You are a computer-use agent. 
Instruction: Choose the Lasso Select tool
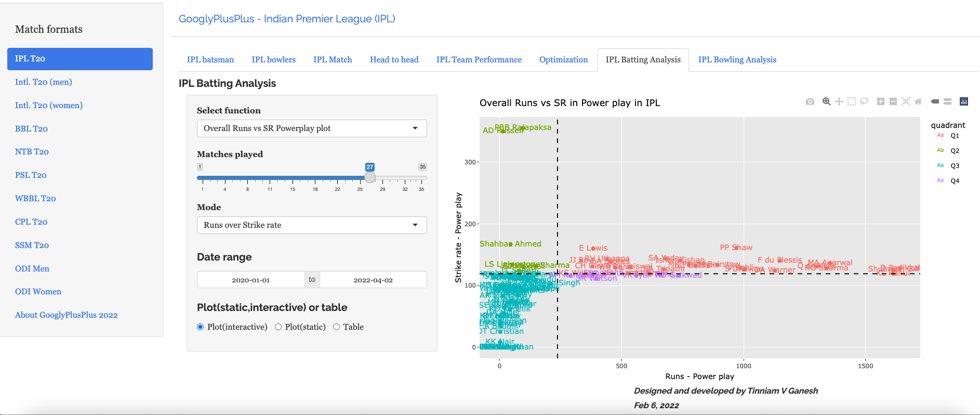click(x=864, y=102)
